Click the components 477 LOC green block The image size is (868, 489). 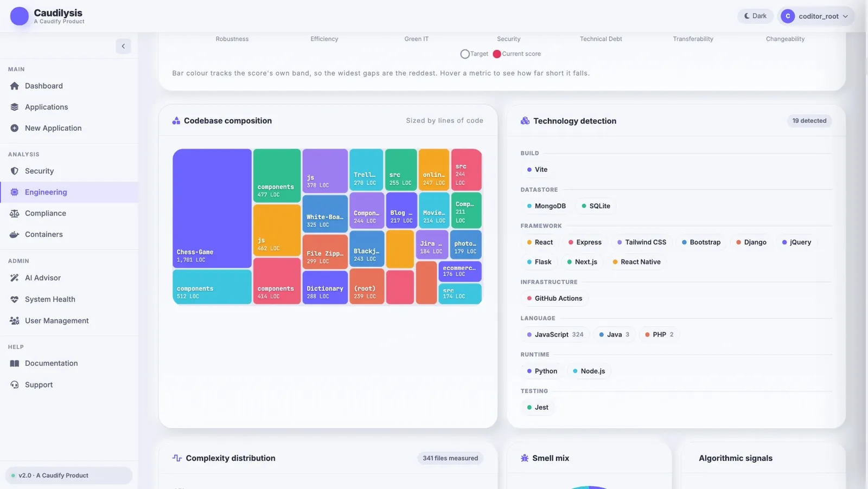(x=277, y=176)
